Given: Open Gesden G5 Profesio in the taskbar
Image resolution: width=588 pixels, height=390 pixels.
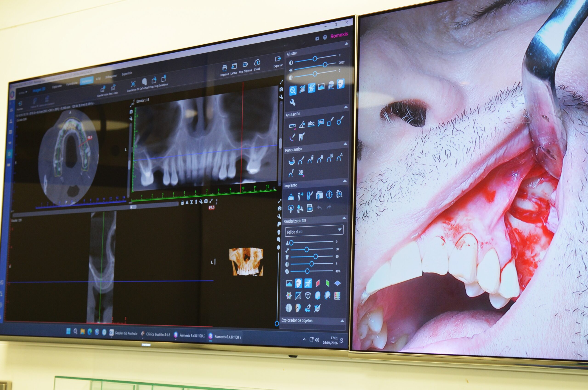Looking at the screenshot, I should tap(123, 333).
